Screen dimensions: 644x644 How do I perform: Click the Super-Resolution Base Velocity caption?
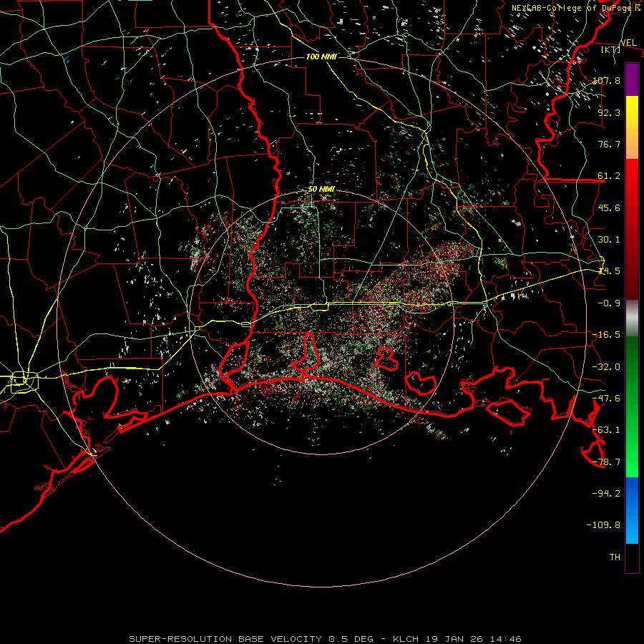coord(325,639)
